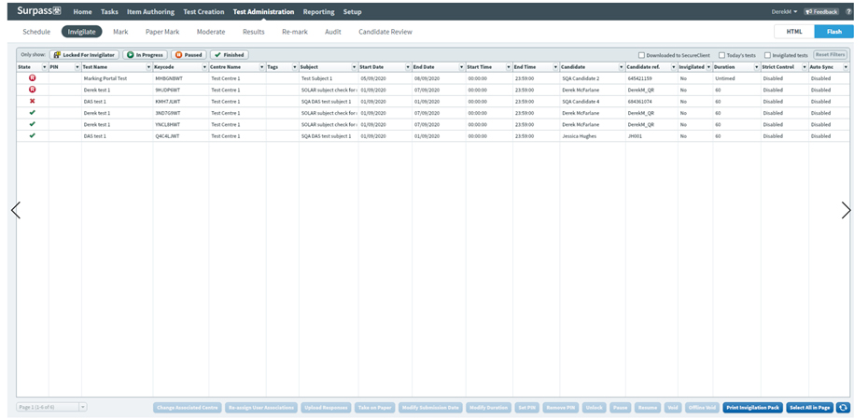Open the help question mark icon
The height and width of the screenshot is (419, 868).
click(x=848, y=11)
